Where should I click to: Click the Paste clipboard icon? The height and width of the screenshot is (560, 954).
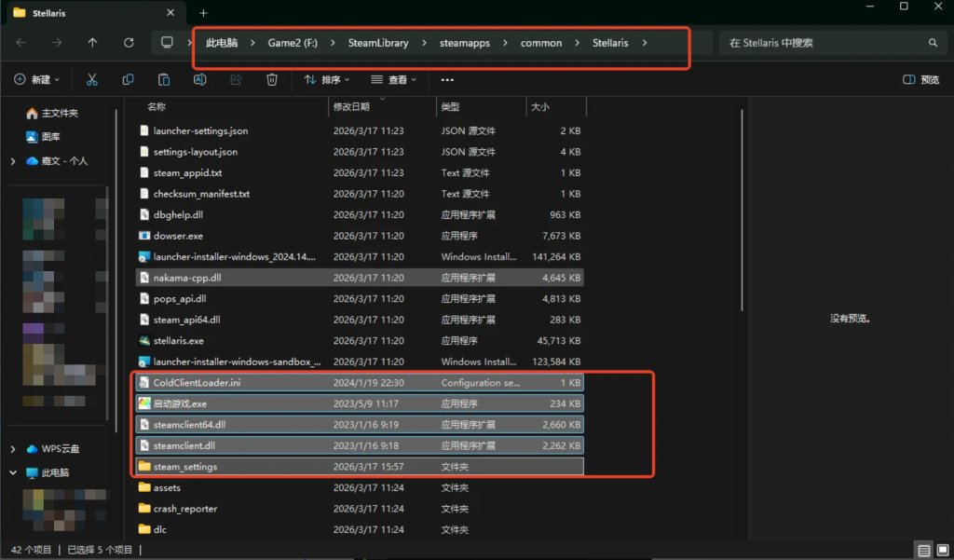point(164,80)
